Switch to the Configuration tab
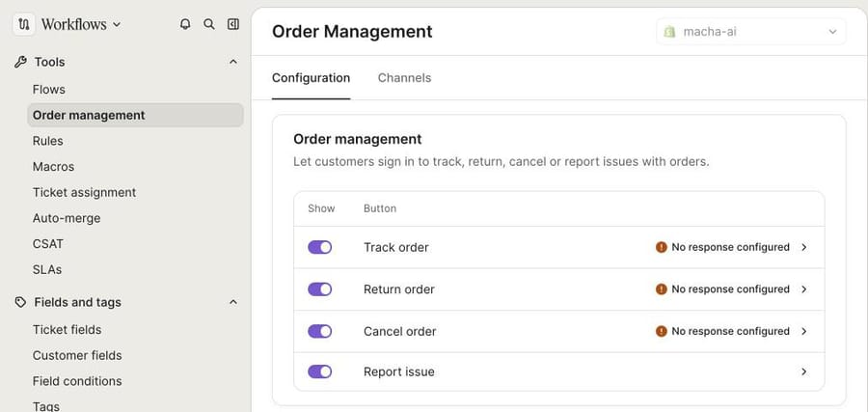This screenshot has width=868, height=412. click(312, 78)
